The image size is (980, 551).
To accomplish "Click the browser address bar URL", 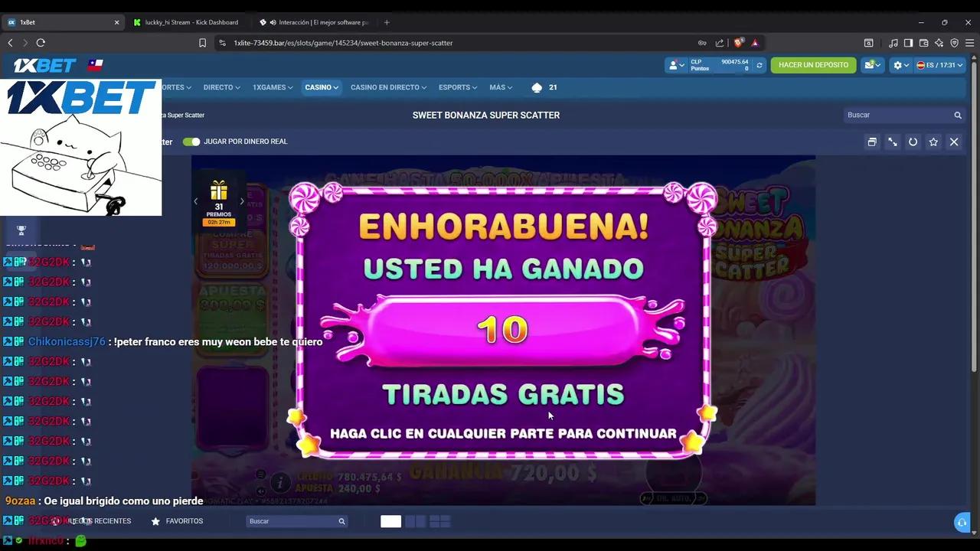I will coord(343,43).
